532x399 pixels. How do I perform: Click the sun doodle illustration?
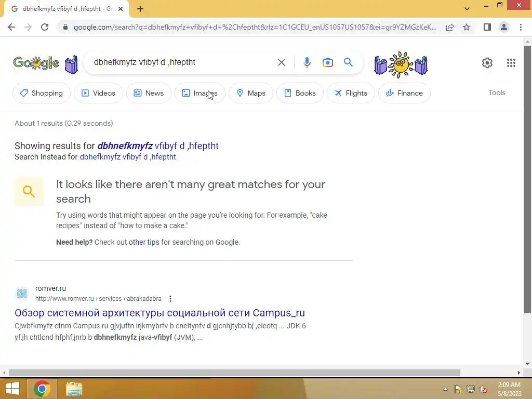tap(401, 64)
